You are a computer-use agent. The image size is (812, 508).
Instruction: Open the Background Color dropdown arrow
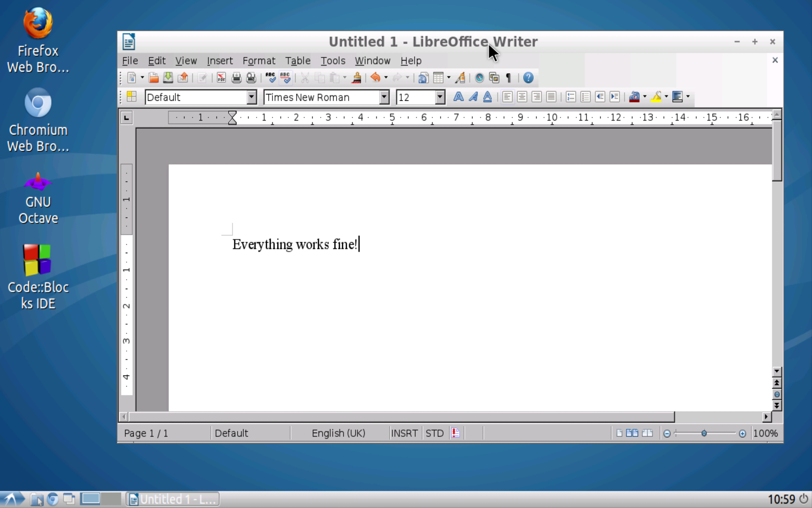tap(688, 97)
